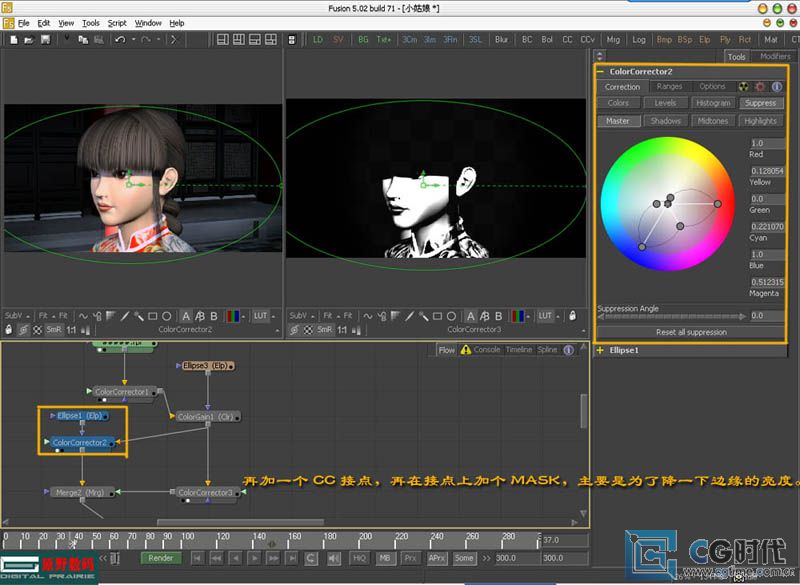Screen dimensions: 800x585
Task: Switch to the Console tab
Action: click(x=487, y=350)
